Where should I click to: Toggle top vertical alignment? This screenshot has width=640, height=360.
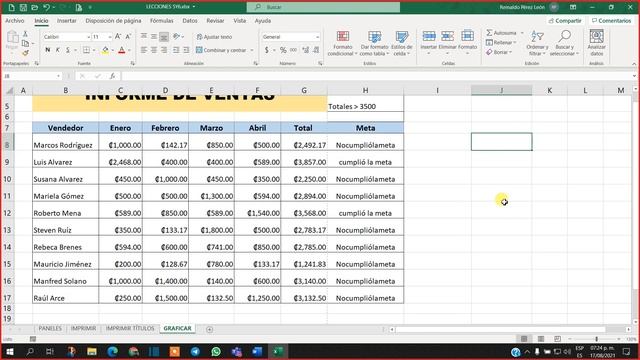pyautogui.click(x=144, y=37)
